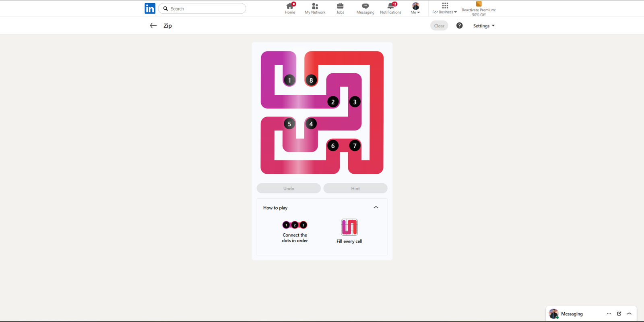Open Messaging panel more options ellipsis
This screenshot has width=644, height=322.
tap(609, 314)
